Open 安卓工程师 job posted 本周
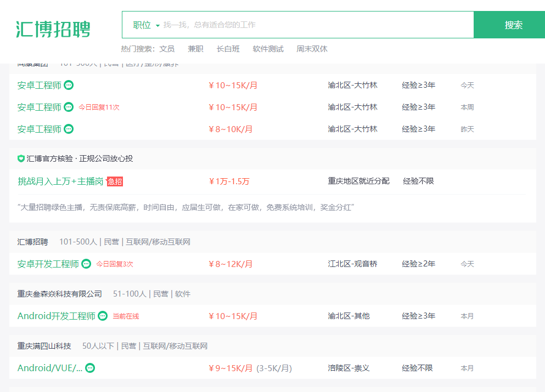 point(40,107)
